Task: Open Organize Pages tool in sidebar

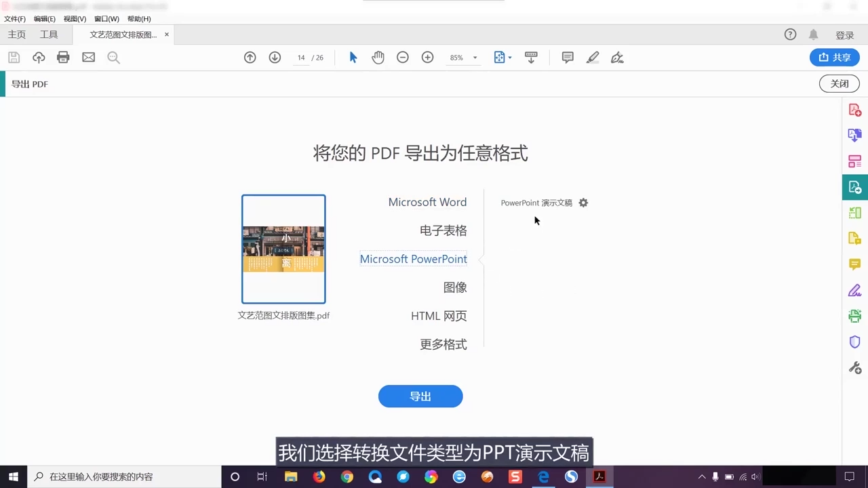Action: (855, 161)
